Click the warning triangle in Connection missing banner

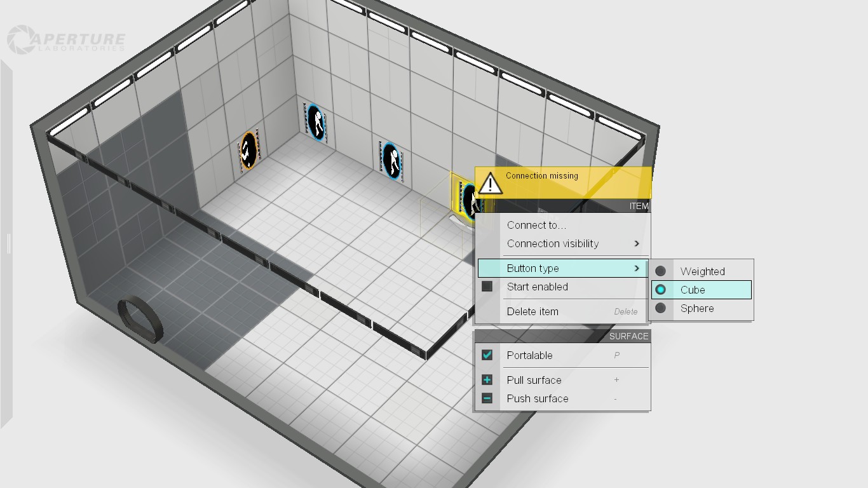coord(490,183)
